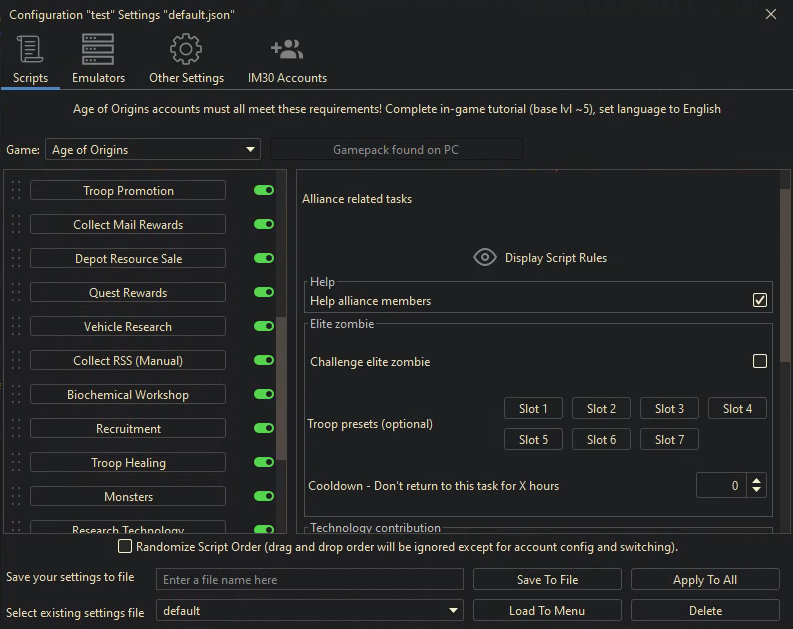The width and height of the screenshot is (793, 629).
Task: Open the Emulators server icon tab
Action: pyautogui.click(x=98, y=49)
